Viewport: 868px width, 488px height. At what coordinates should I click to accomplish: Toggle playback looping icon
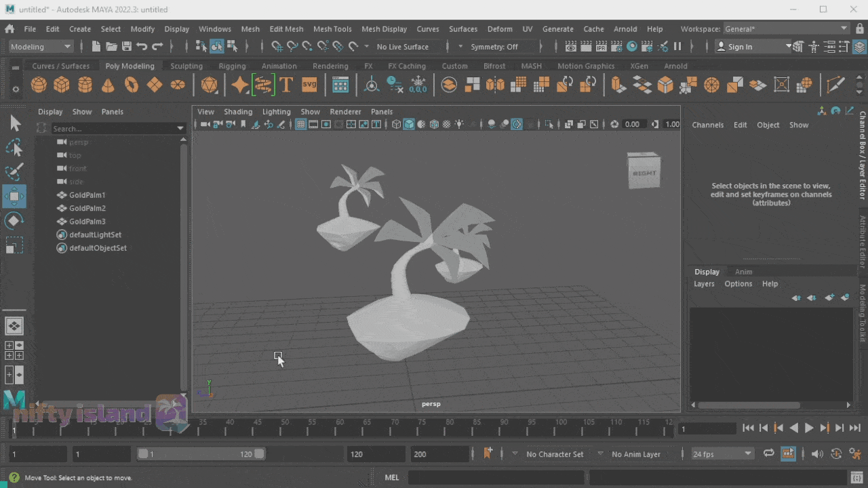[768, 454]
